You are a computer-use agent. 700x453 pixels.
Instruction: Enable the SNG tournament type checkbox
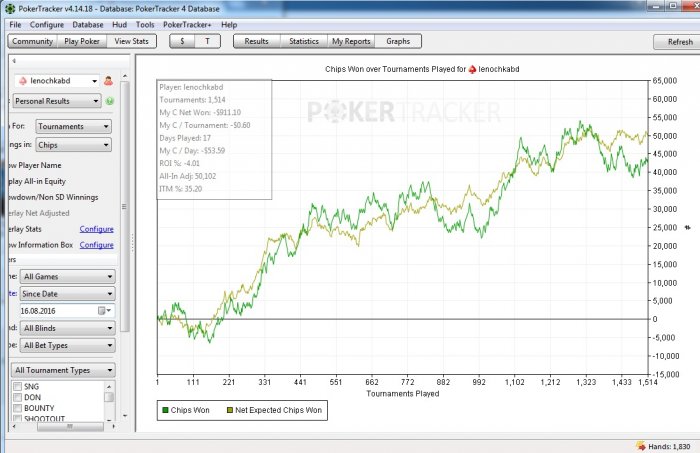[16, 386]
